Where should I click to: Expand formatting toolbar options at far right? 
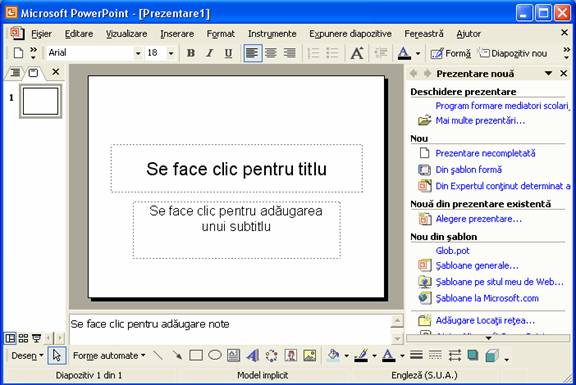tap(566, 53)
